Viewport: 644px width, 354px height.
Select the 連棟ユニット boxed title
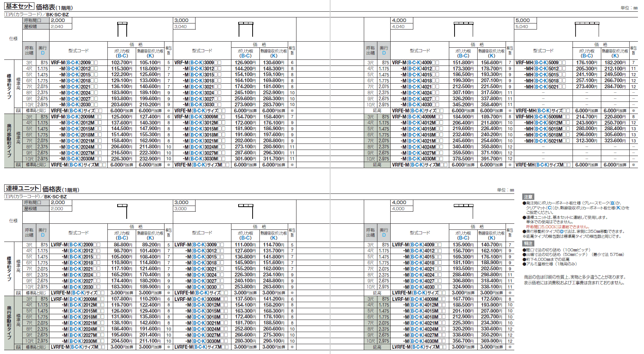point(22,188)
